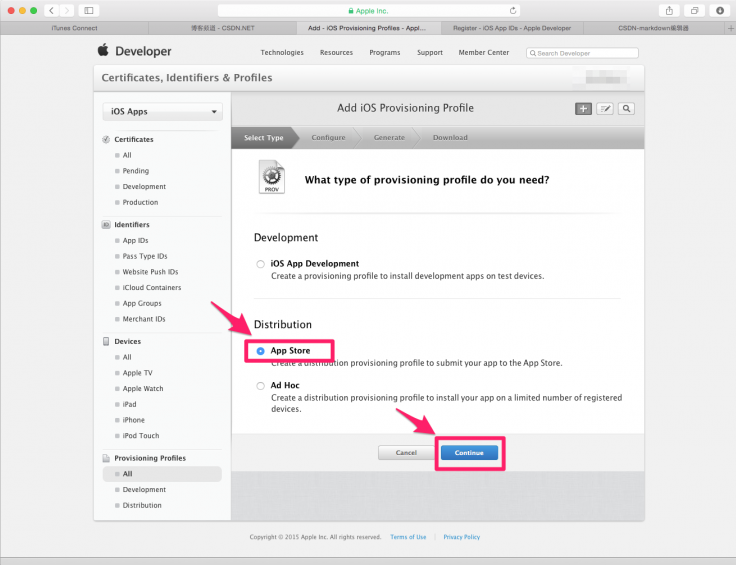This screenshot has height=565, width=736.
Task: Switch to the CSDN.NET tab
Action: coord(222,28)
